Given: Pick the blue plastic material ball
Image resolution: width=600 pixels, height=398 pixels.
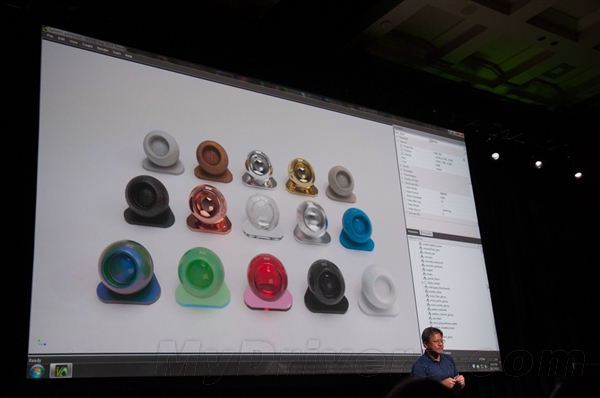Looking at the screenshot, I should coord(357,229).
